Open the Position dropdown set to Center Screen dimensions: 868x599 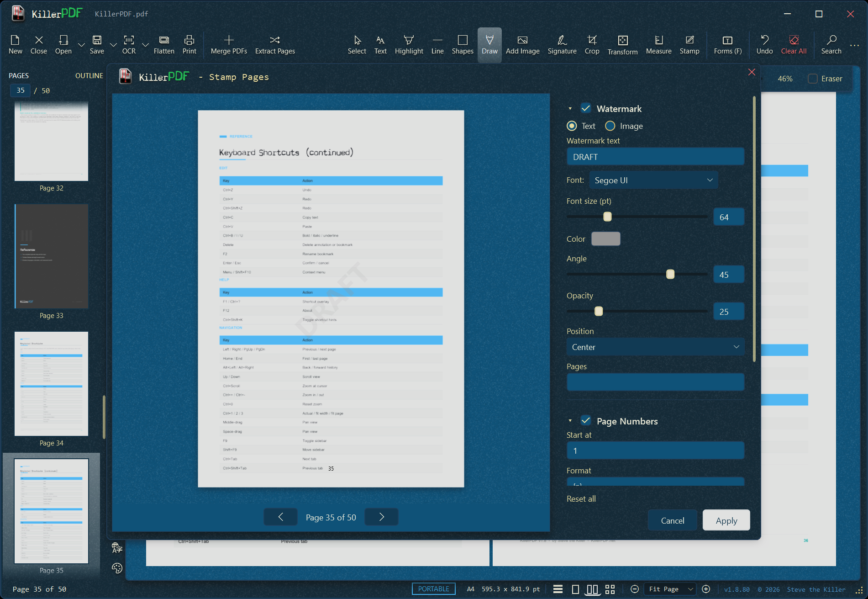point(655,347)
